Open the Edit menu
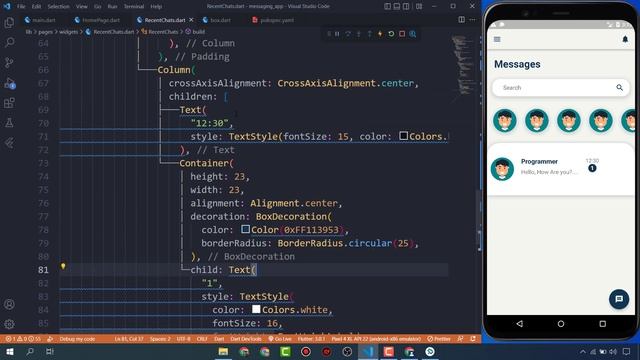The image size is (640, 360). point(36,7)
